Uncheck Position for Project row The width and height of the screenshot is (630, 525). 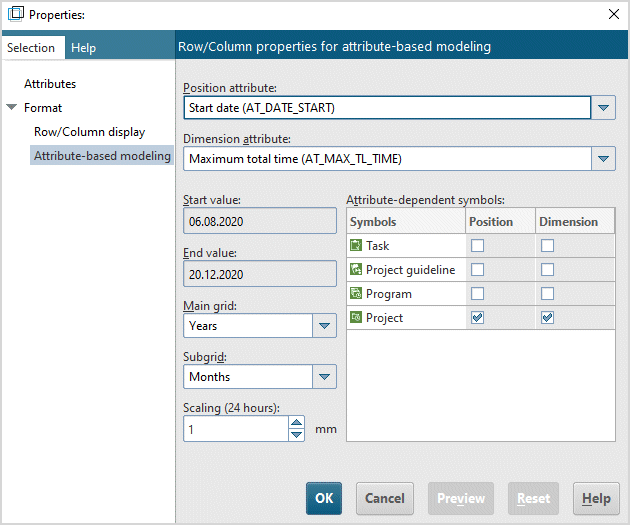(x=477, y=318)
